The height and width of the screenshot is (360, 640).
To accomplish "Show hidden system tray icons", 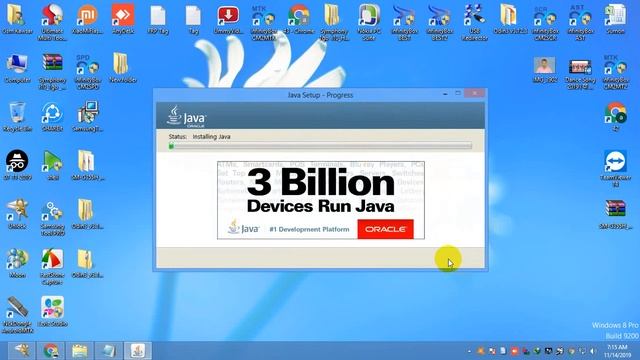I will [469, 351].
